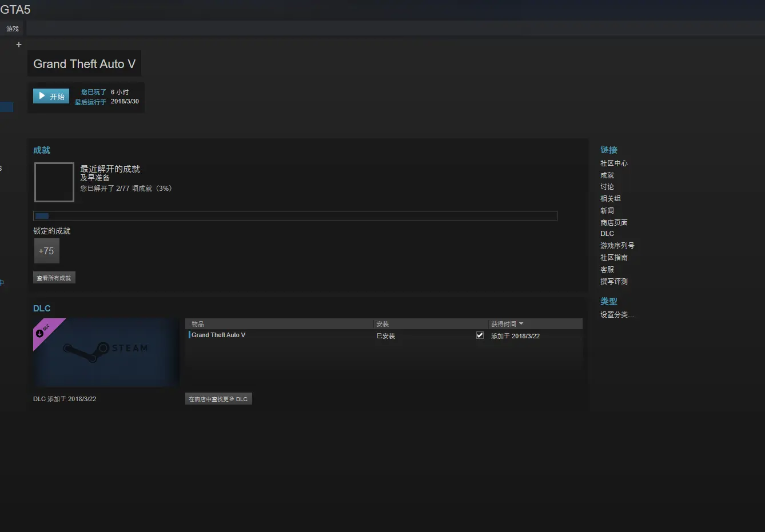Click 及早准备 achievement name
This screenshot has height=532, width=765.
coord(95,178)
